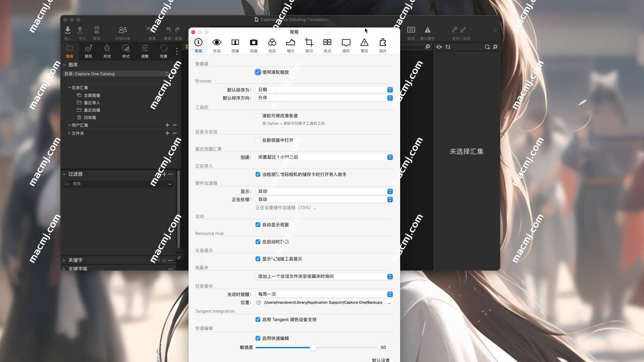Open the hardware acceleration 正在处理 dropdown

pos(324,199)
